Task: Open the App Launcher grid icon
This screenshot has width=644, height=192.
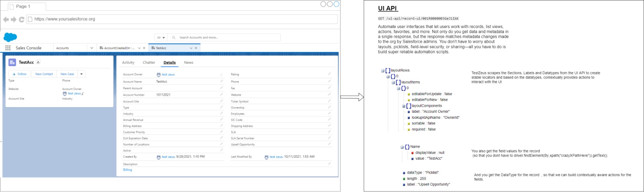Action: (x=8, y=48)
